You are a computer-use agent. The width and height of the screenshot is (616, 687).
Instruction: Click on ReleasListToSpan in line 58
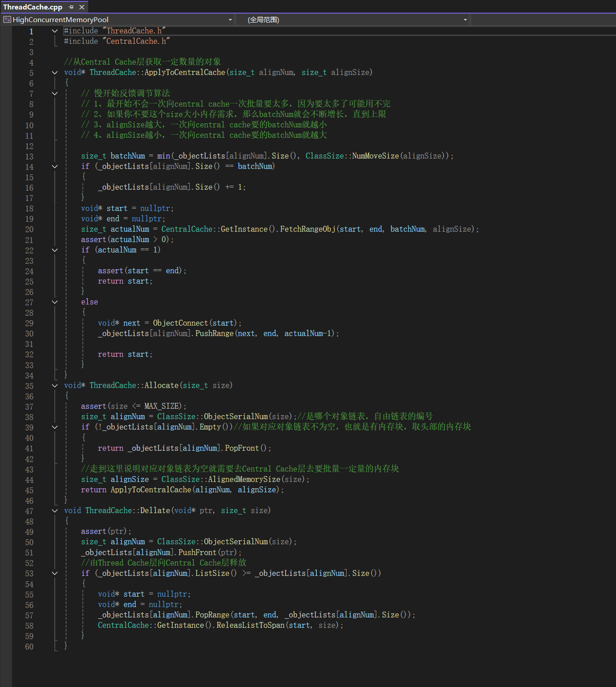click(251, 625)
